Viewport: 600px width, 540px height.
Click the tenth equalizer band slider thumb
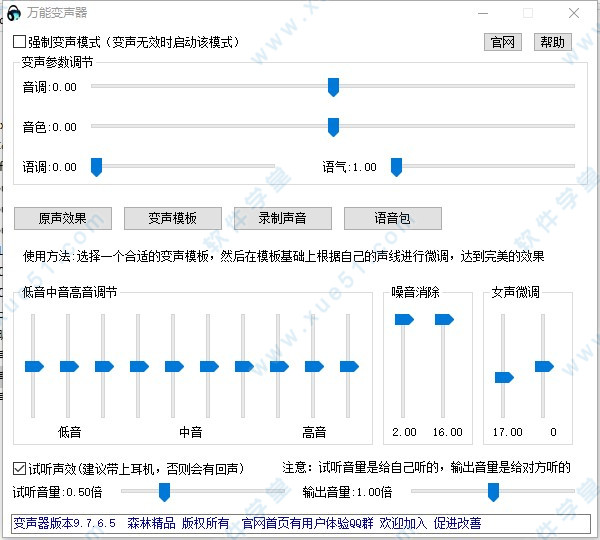349,367
